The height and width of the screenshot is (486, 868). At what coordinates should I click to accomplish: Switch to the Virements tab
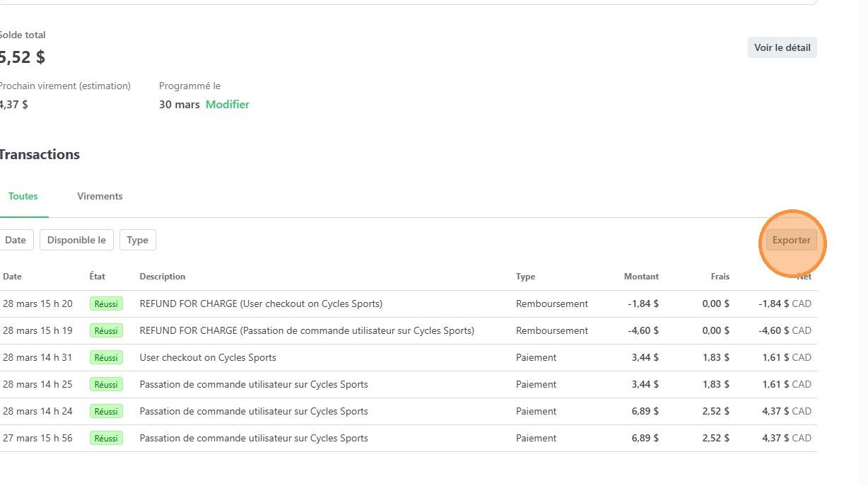[100, 197]
